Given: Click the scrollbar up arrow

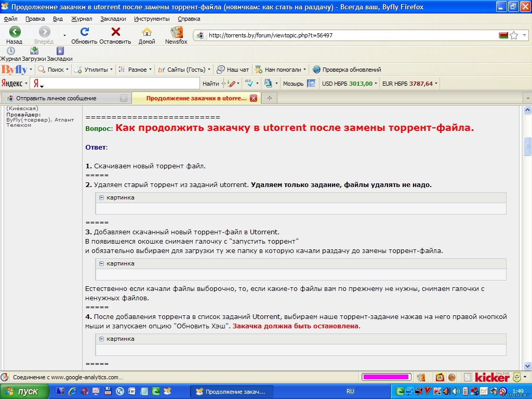Looking at the screenshot, I should 527,110.
